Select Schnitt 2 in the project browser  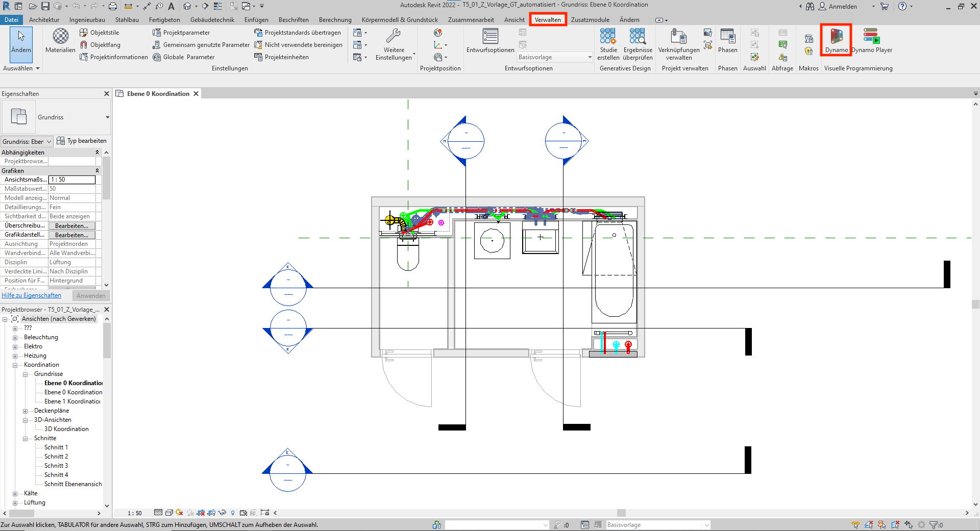coord(56,456)
